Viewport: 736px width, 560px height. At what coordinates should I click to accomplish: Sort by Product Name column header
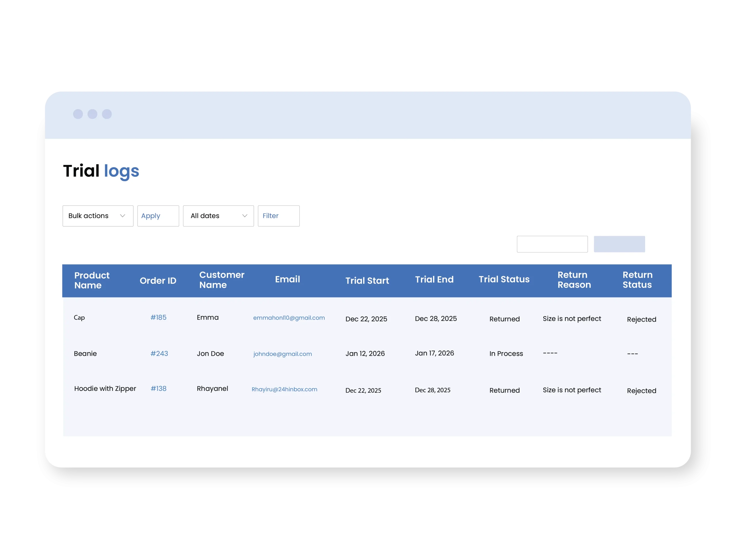[92, 280]
